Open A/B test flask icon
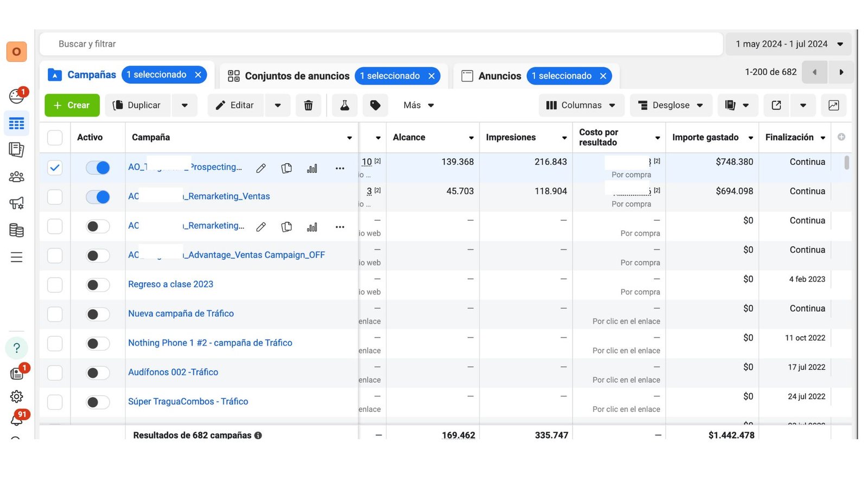 point(344,105)
